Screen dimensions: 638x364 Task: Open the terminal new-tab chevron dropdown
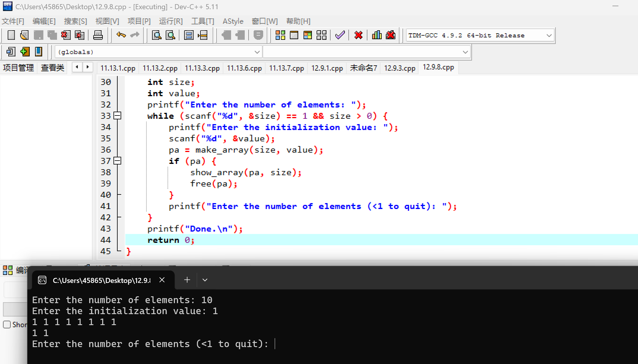pos(205,280)
